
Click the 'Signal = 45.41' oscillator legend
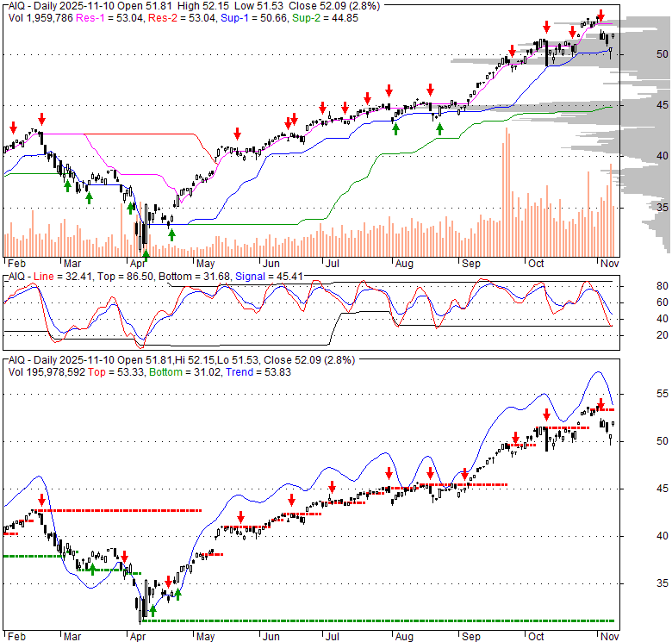[x=269, y=277]
